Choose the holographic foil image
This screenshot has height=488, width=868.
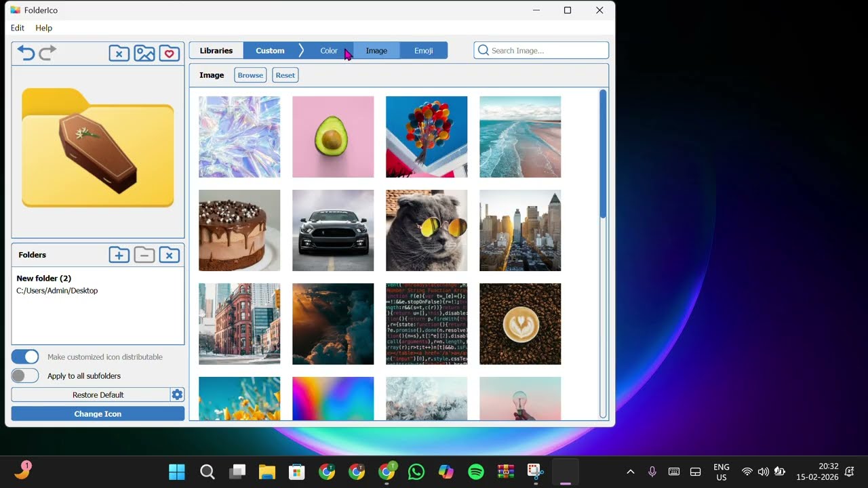pos(239,137)
